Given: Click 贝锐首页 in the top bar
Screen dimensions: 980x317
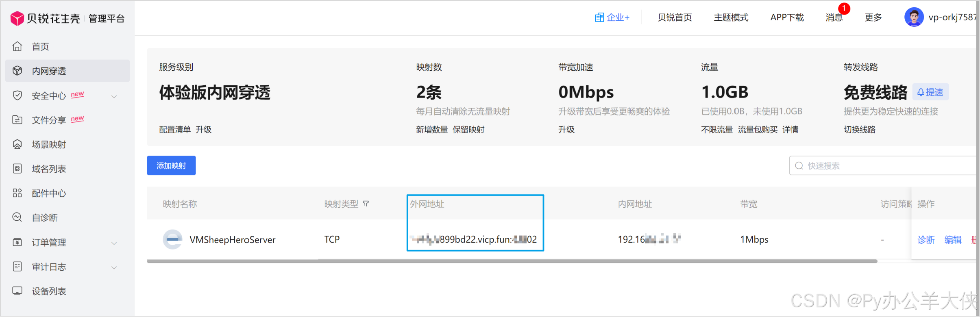Looking at the screenshot, I should click(x=675, y=17).
